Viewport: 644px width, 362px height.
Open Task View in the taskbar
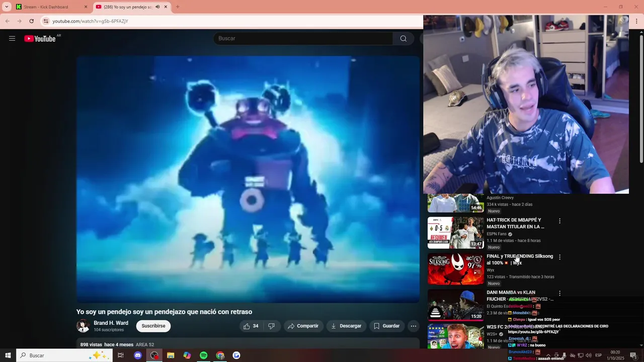(x=121, y=355)
